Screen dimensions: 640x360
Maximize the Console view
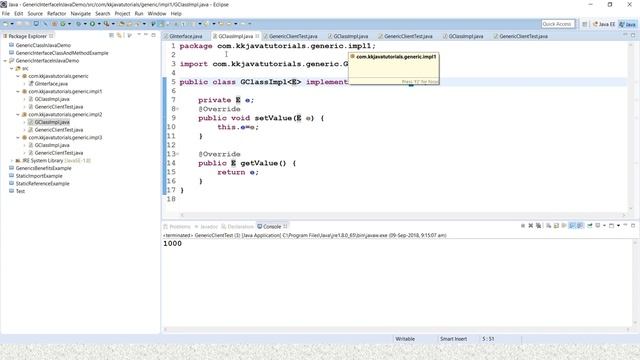click(x=633, y=225)
